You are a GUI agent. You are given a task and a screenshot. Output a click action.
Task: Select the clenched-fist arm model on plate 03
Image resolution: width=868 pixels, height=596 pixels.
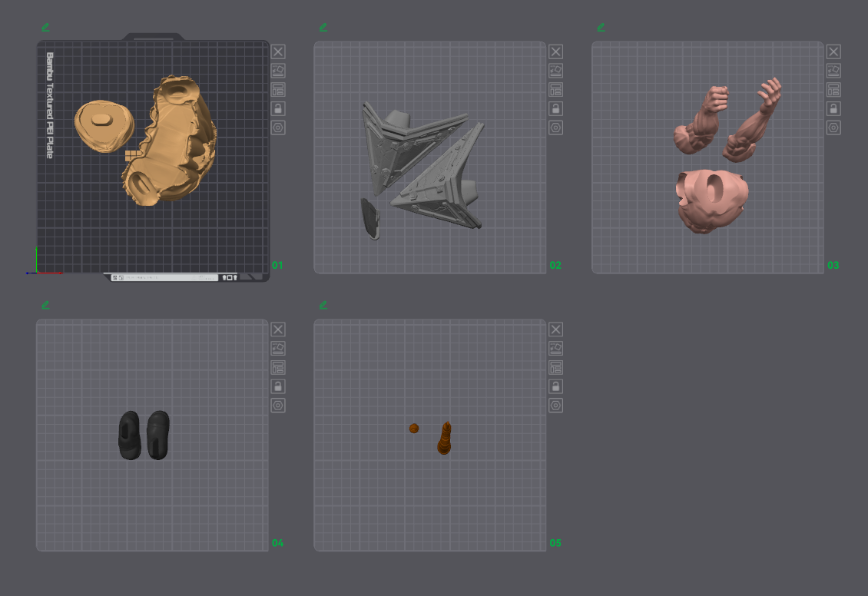(x=701, y=121)
